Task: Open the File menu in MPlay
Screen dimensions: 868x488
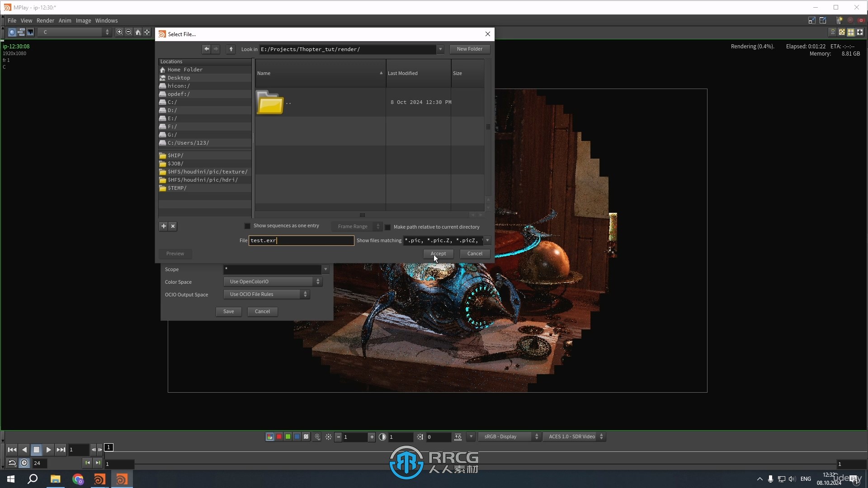Action: [11, 20]
